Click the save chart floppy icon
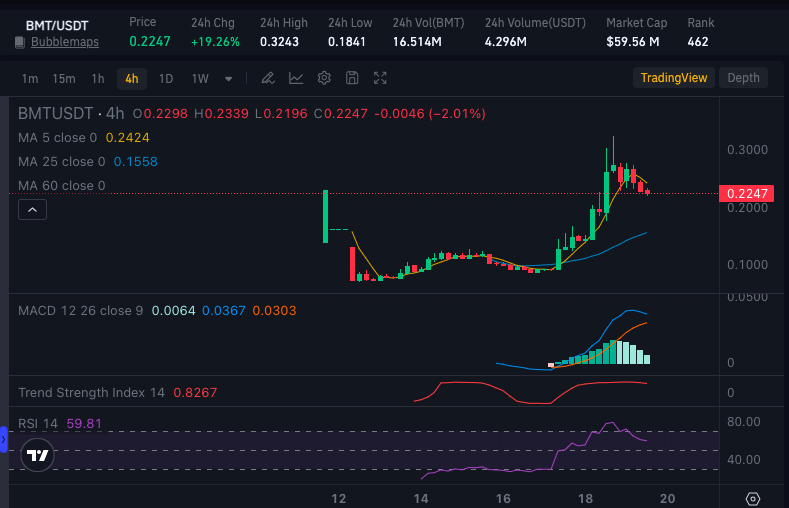This screenshot has width=789, height=508. coord(352,78)
